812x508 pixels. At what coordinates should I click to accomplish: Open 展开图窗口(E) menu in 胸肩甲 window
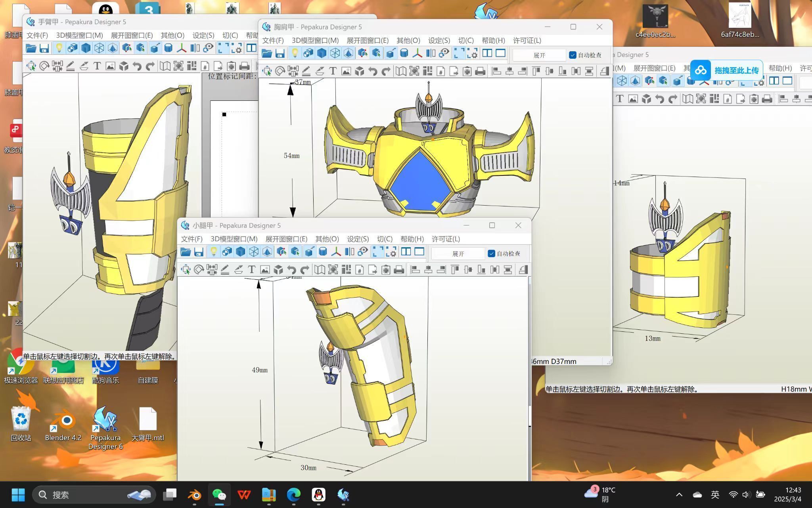(368, 40)
